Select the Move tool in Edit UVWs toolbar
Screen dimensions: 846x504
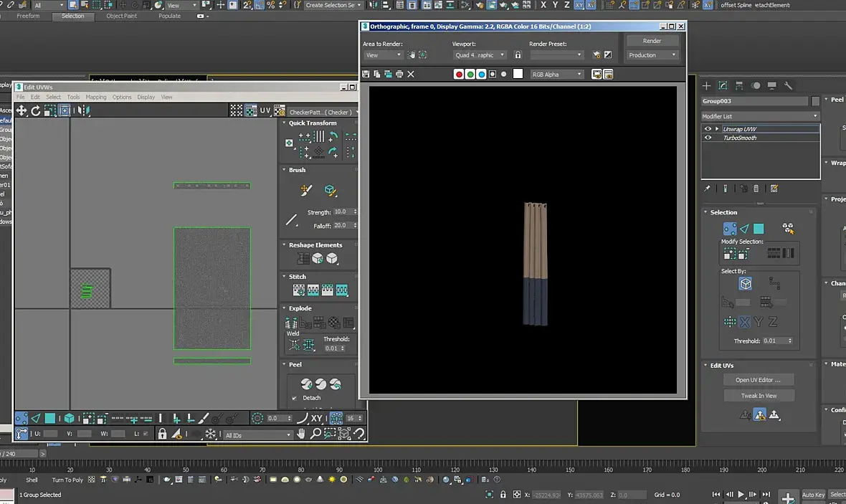22,110
